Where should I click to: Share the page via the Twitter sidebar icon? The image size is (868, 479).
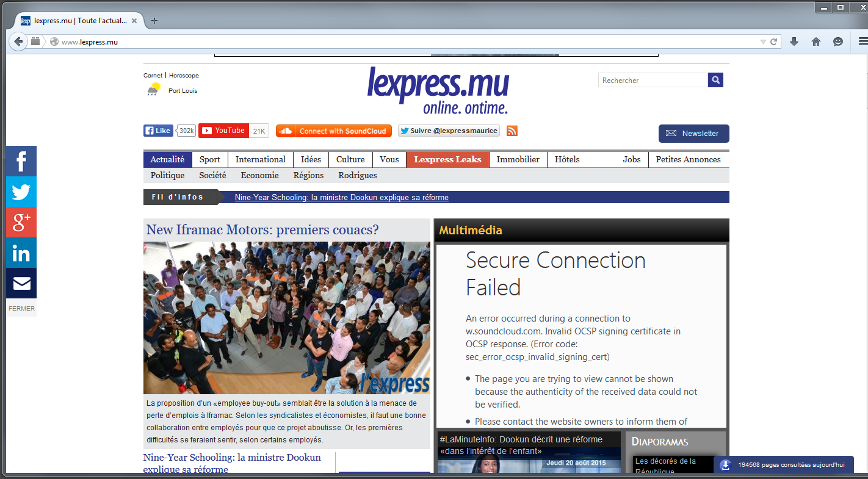[21, 192]
